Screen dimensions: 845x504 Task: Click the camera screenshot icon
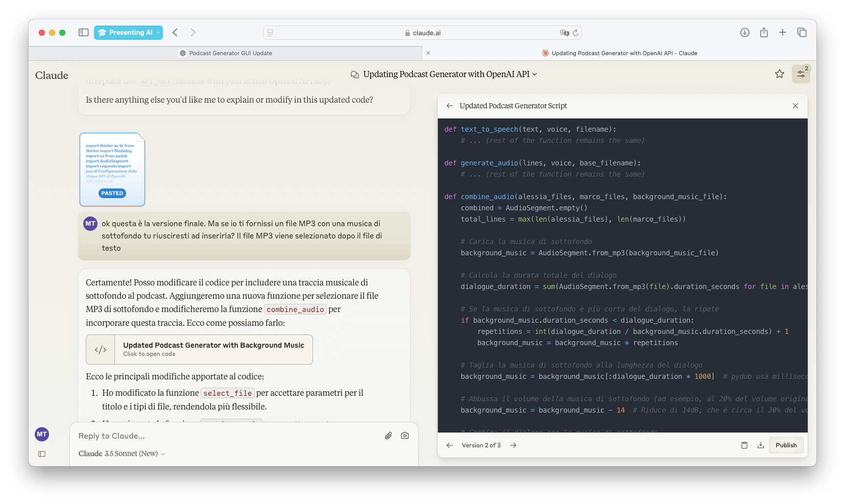[x=405, y=436]
